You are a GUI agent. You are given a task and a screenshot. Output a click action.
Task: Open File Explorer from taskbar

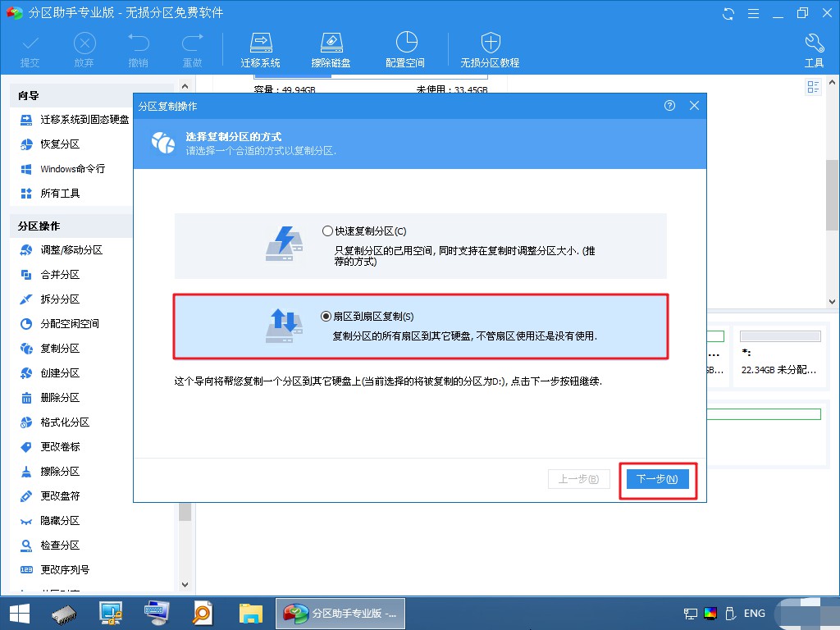tap(251, 614)
